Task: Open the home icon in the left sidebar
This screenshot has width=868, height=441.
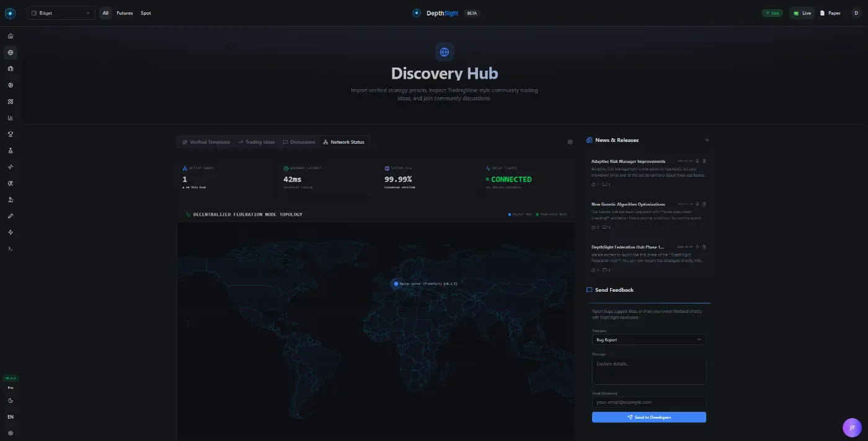Action: 11,36
